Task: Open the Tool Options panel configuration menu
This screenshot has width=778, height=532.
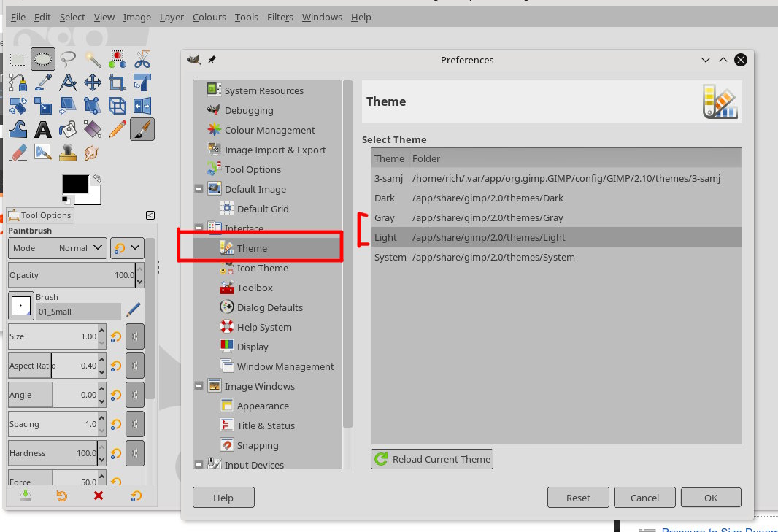Action: coord(150,215)
